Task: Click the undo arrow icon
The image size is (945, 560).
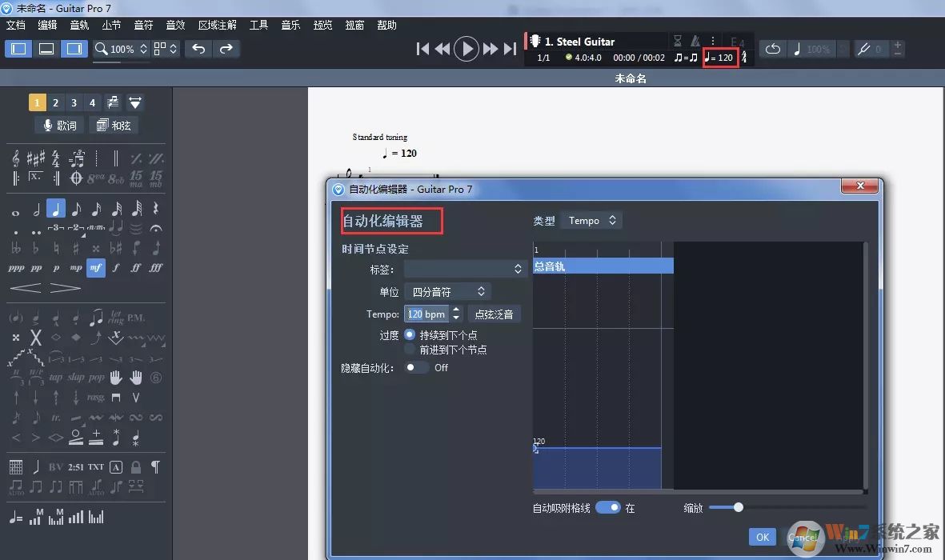Action: point(199,49)
